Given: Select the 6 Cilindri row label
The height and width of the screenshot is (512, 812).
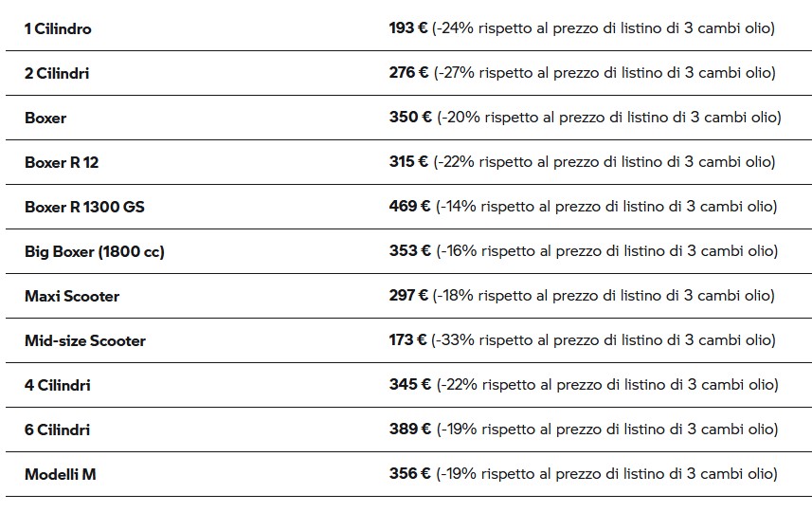Looking at the screenshot, I should [x=58, y=430].
